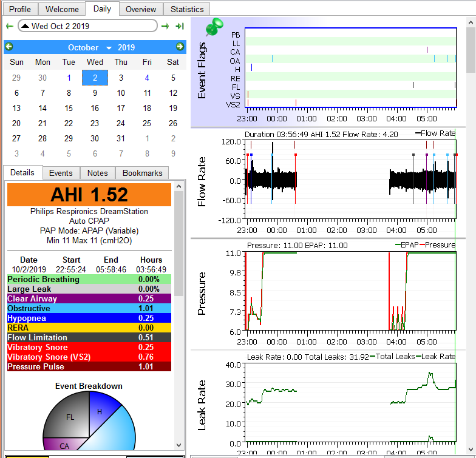Go to next month in calendar
Screen dimensions: 476x458
point(180,47)
